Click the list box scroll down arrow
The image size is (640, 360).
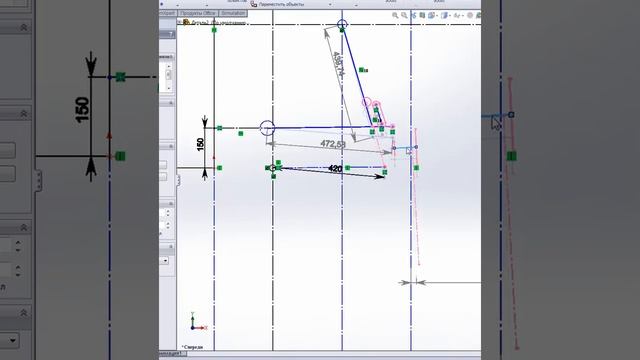[x=169, y=88]
